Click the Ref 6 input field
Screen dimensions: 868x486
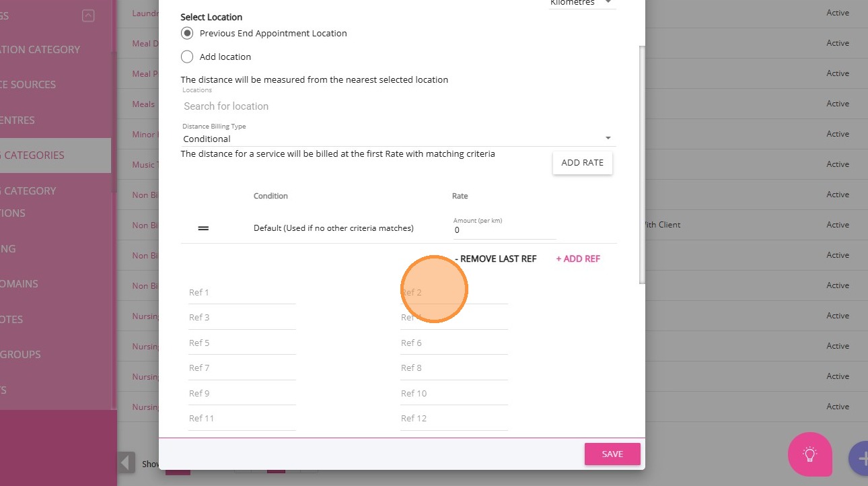[x=454, y=343]
